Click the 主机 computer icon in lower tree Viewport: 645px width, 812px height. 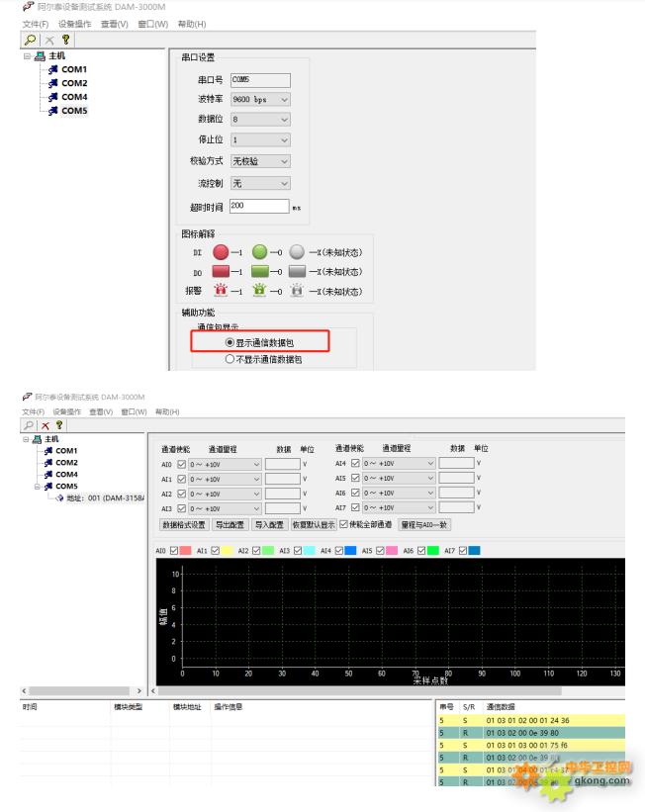[37, 439]
